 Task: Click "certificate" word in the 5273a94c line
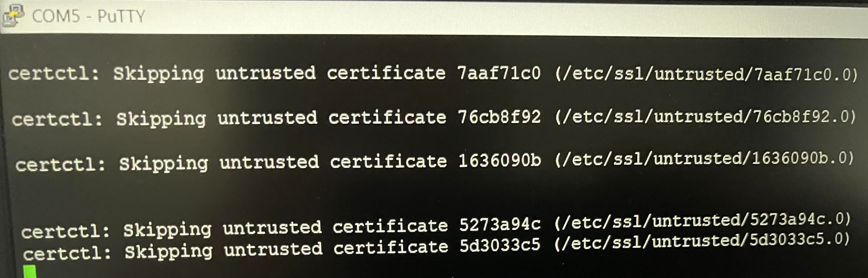[x=390, y=227]
